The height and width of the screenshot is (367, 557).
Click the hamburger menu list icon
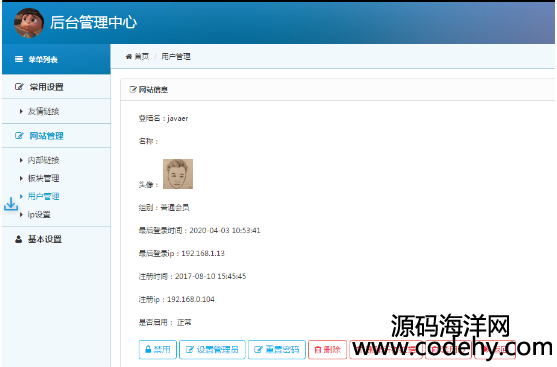click(x=19, y=59)
